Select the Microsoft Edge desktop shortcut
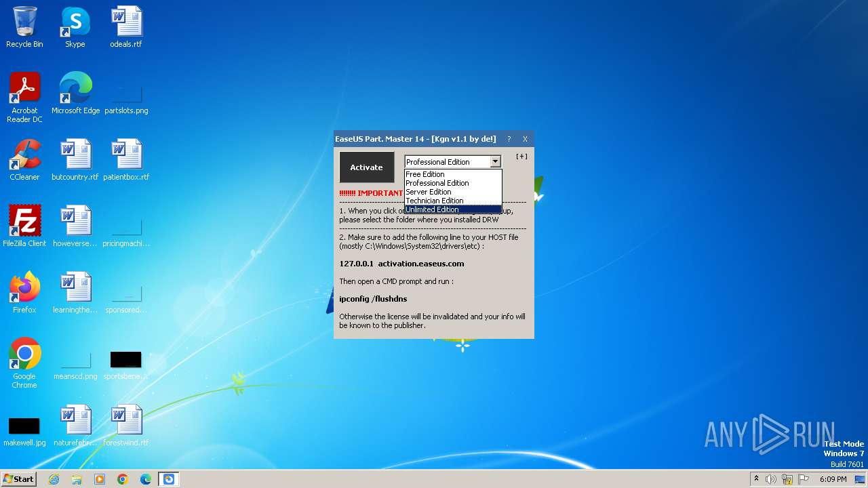Screen dimensions: 868x488 (75, 94)
